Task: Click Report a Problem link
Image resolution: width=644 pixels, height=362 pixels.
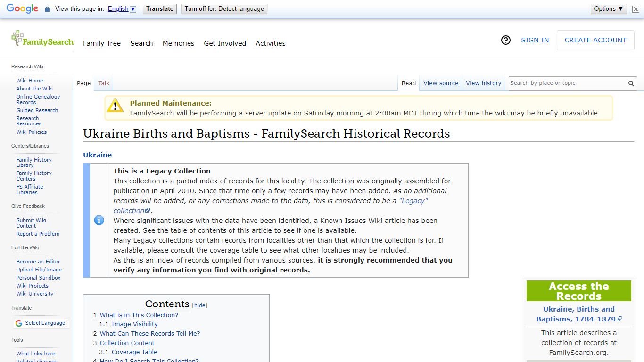Action: pyautogui.click(x=38, y=234)
